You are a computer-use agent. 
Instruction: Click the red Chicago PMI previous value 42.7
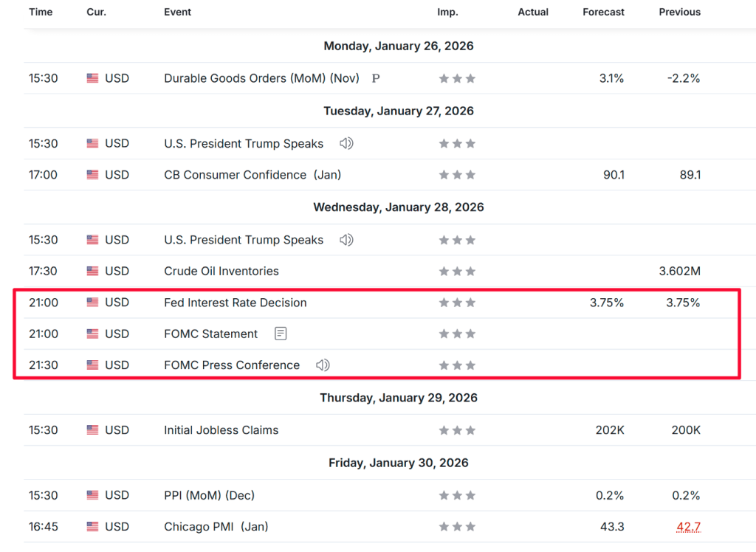point(688,527)
